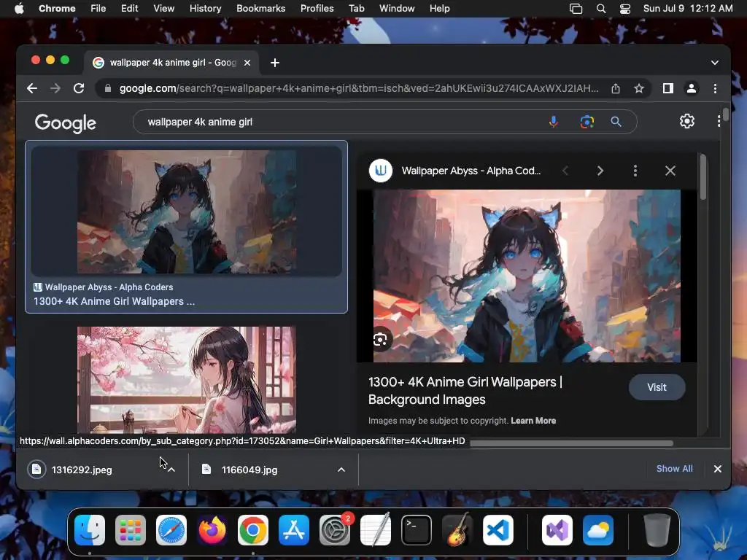Screen dimensions: 747x560
Task: Open the cat-ear anime girl thumbnail
Action: pos(186,211)
